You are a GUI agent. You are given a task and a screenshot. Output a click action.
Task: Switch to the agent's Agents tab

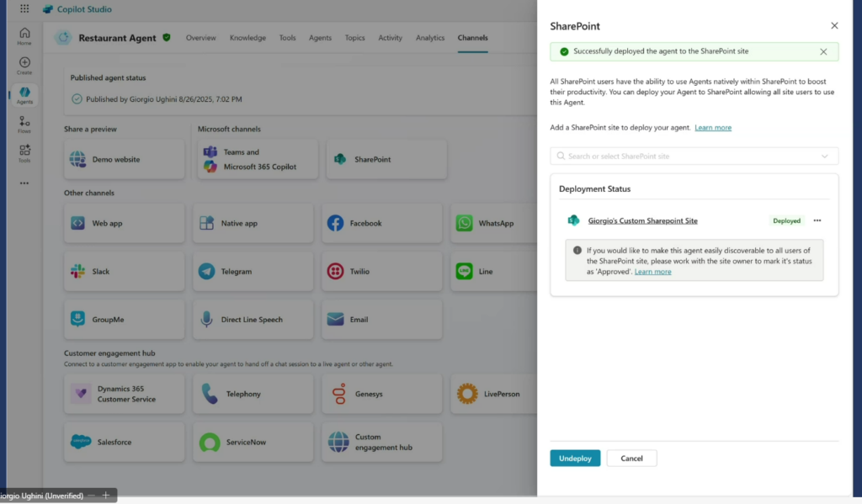tap(320, 38)
